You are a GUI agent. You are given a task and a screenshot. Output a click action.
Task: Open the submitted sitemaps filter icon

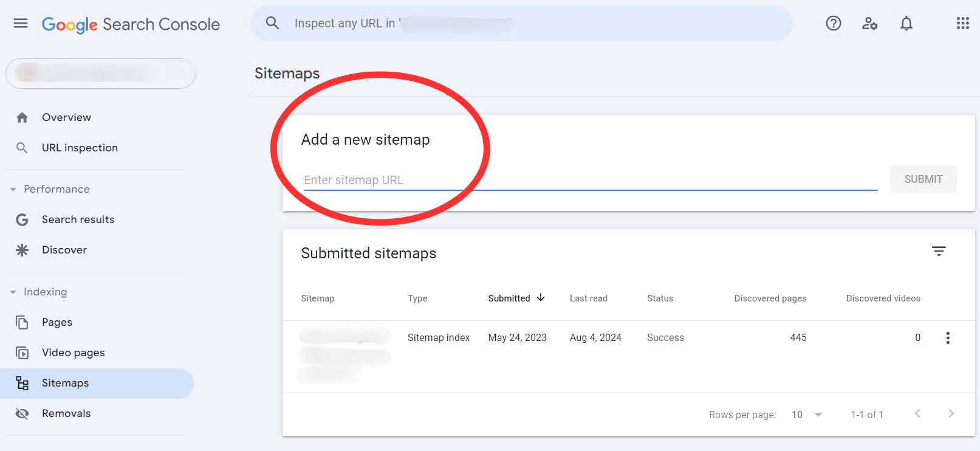point(939,251)
